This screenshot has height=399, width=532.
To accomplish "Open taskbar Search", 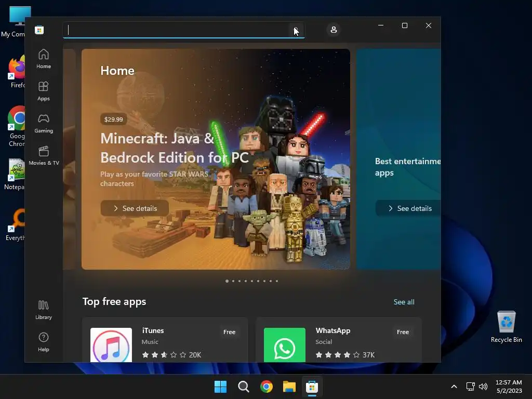I will point(244,387).
